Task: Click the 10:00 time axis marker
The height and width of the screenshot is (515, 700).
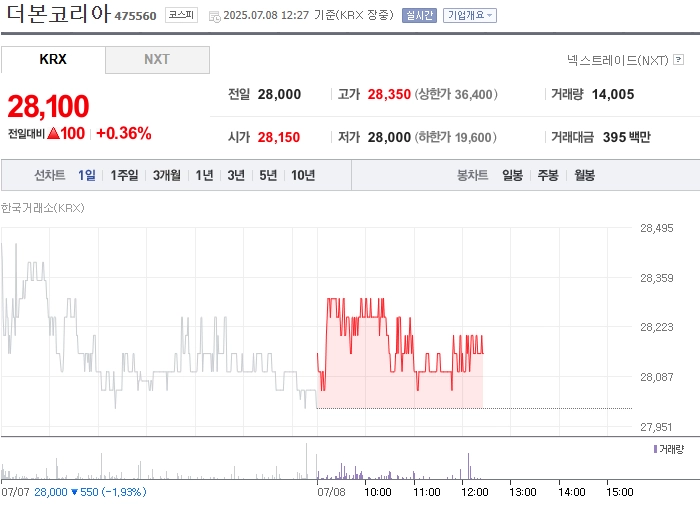Action: pos(378,492)
